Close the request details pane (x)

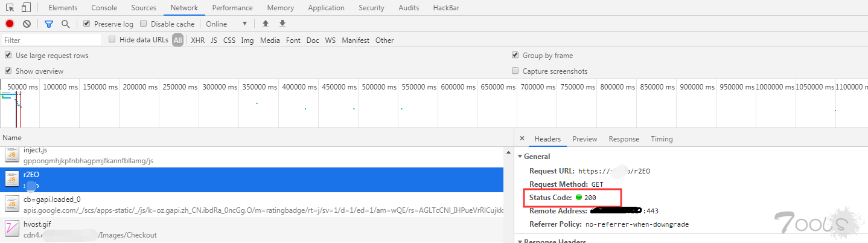pos(522,138)
